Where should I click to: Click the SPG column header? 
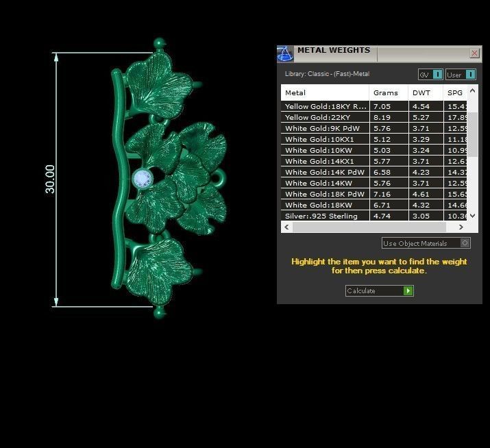point(455,92)
